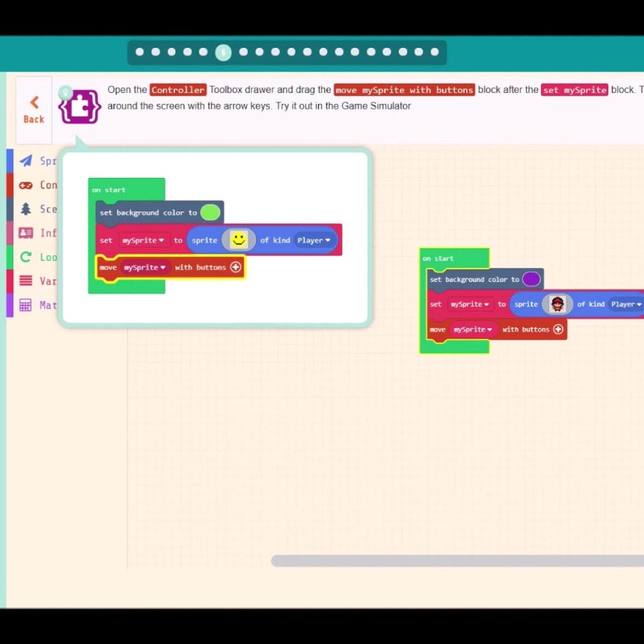Viewport: 644px width, 644px height.
Task: Go back with the Back arrow button
Action: click(34, 109)
